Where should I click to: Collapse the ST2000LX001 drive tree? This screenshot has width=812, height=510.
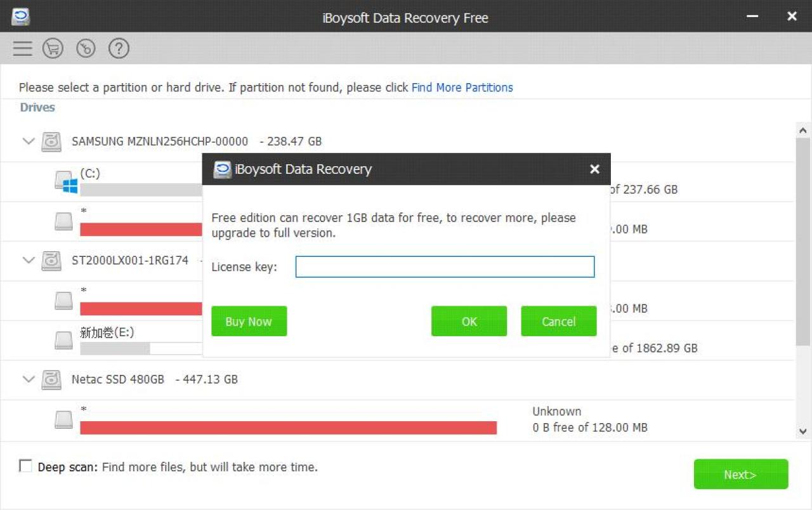point(29,260)
